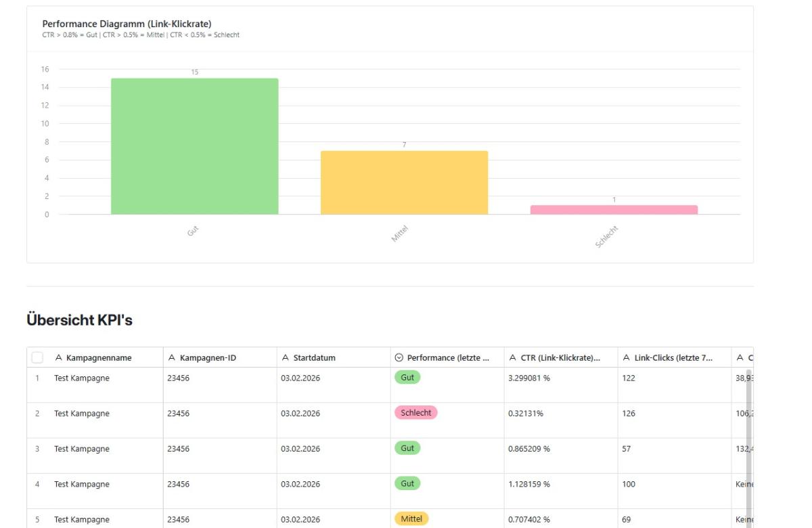Click the Mittel badge in row 5
The width and height of the screenshot is (812, 528).
pyautogui.click(x=411, y=519)
